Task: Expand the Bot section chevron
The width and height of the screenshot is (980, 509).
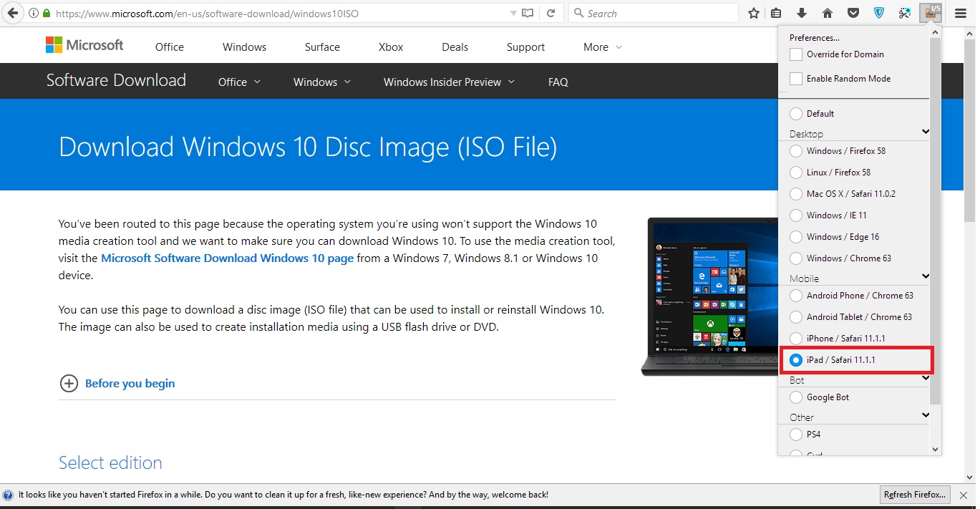Action: tap(926, 378)
